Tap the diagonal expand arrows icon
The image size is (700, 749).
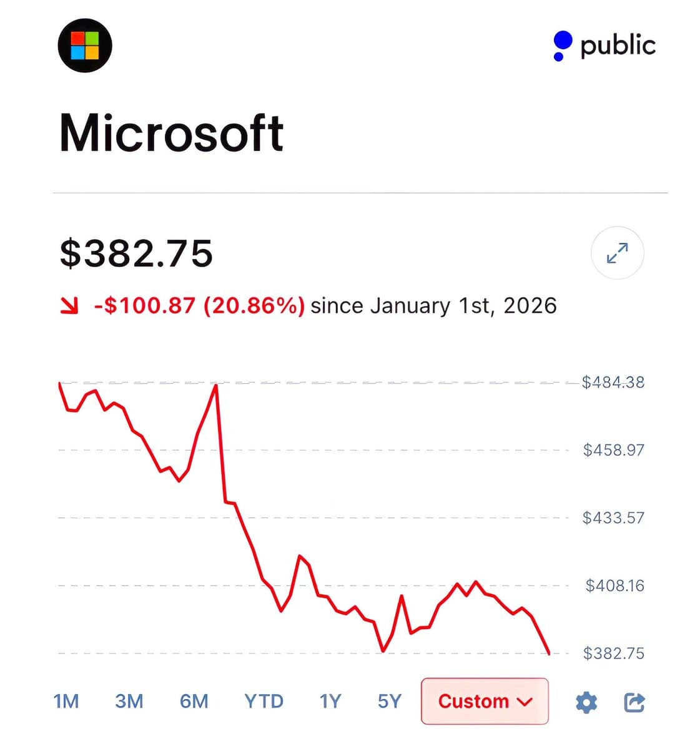[617, 253]
